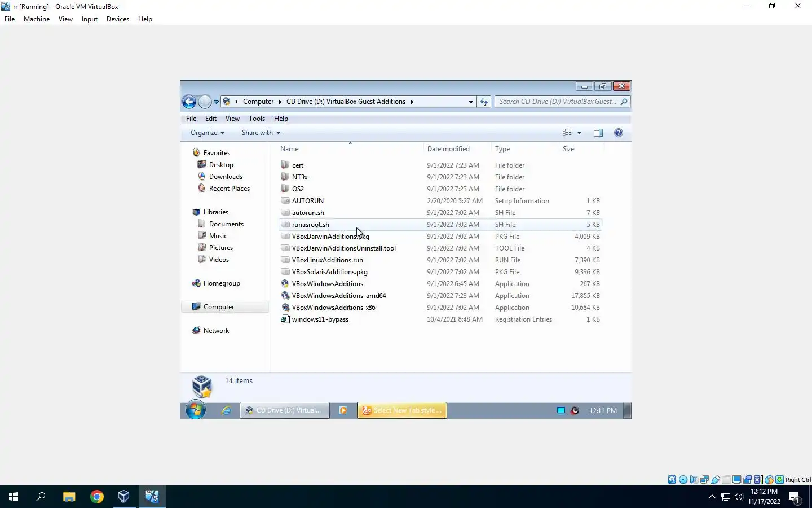Click the Explorer forward arrow button
The width and height of the screenshot is (812, 508).
pos(205,102)
